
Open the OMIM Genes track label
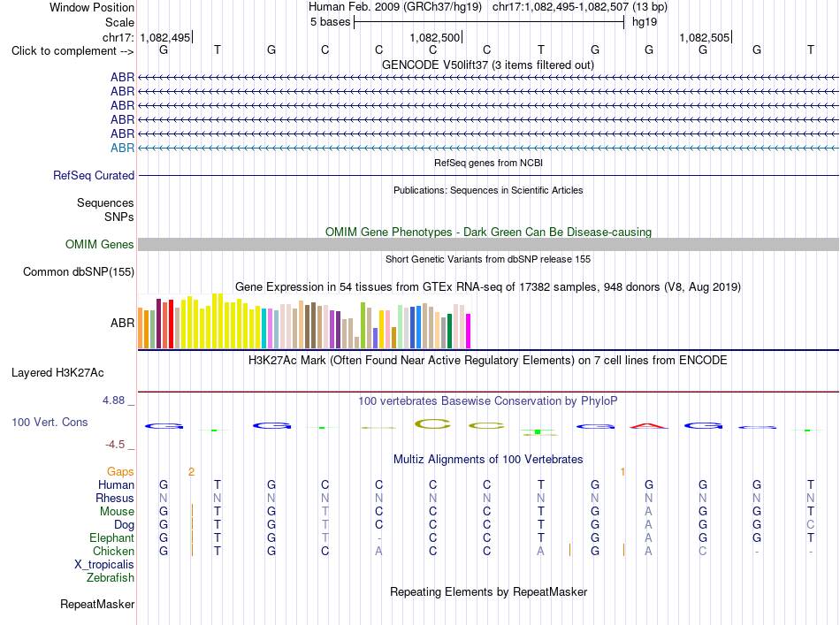(x=100, y=244)
